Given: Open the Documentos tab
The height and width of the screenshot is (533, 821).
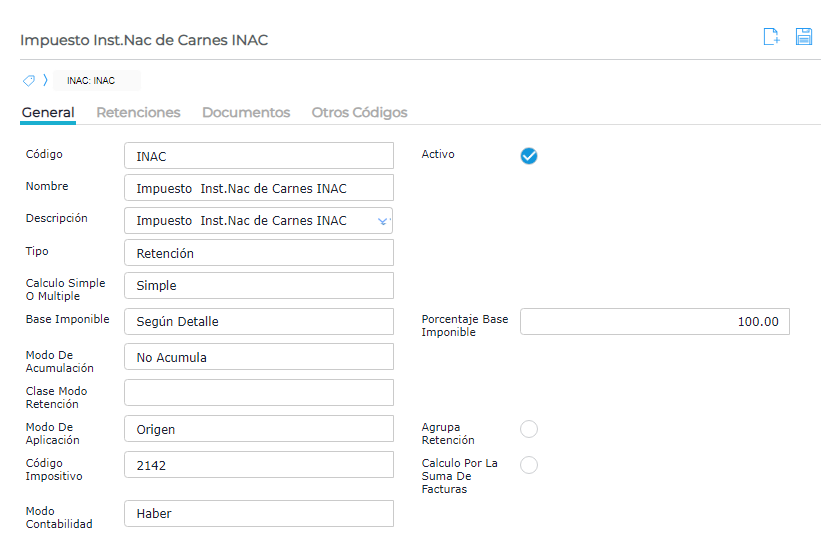Looking at the screenshot, I should point(246,112).
